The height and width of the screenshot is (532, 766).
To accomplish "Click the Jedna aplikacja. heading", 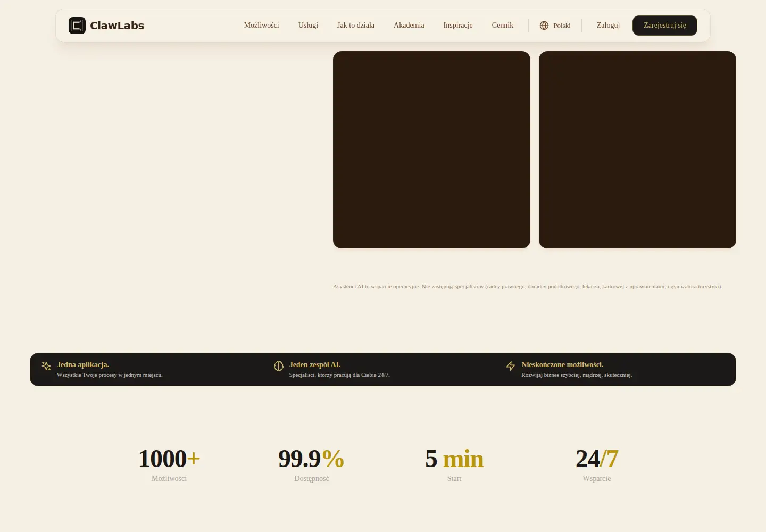I will tap(83, 365).
